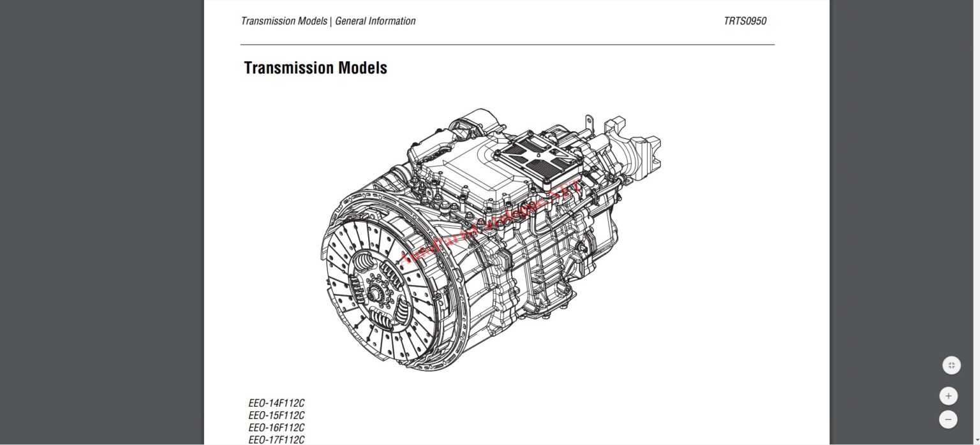Select the EEO-16F112C model text

[276, 428]
